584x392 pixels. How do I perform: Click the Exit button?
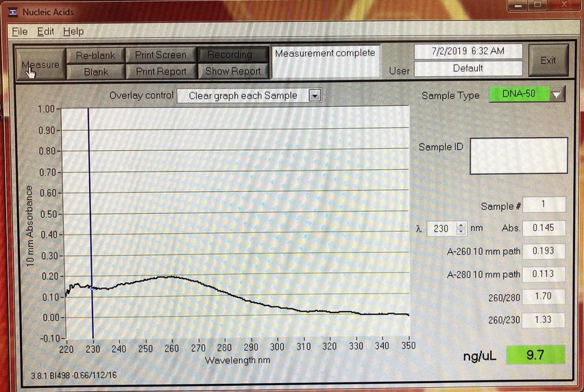coord(548,61)
